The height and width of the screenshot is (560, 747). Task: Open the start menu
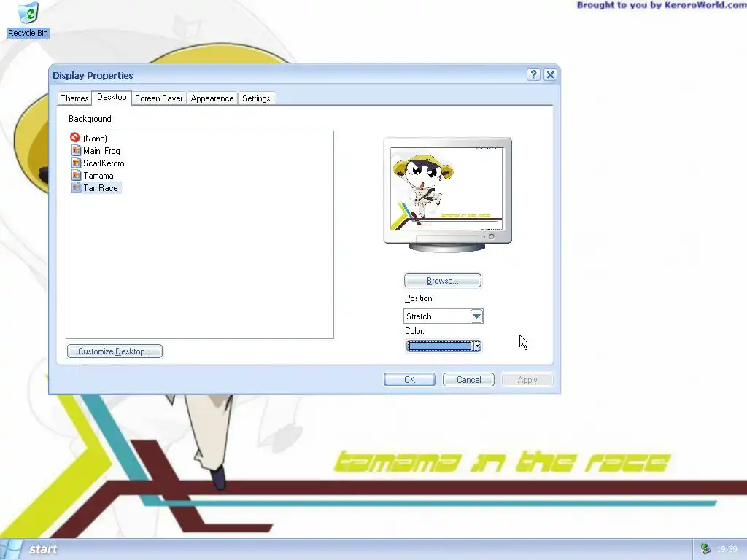point(31,549)
